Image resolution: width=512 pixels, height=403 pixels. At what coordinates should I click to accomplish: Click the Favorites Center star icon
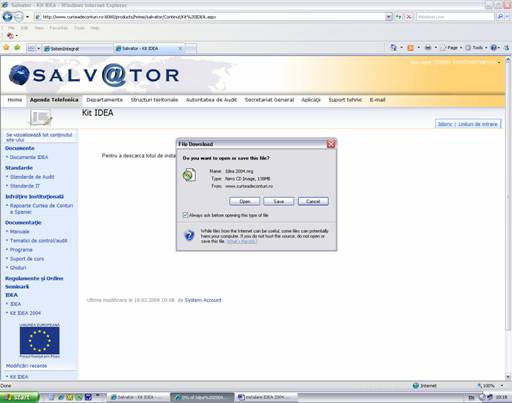[6, 48]
